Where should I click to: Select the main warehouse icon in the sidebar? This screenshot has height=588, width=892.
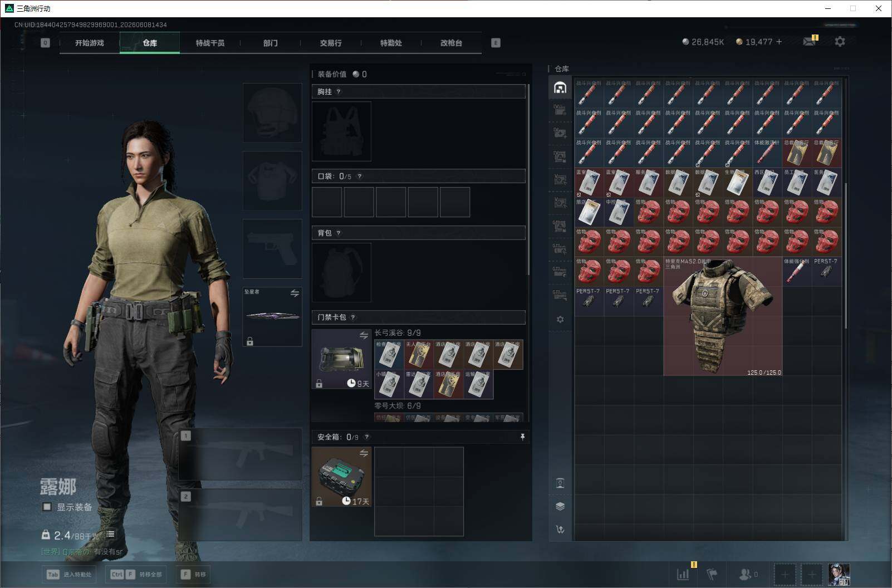click(560, 87)
